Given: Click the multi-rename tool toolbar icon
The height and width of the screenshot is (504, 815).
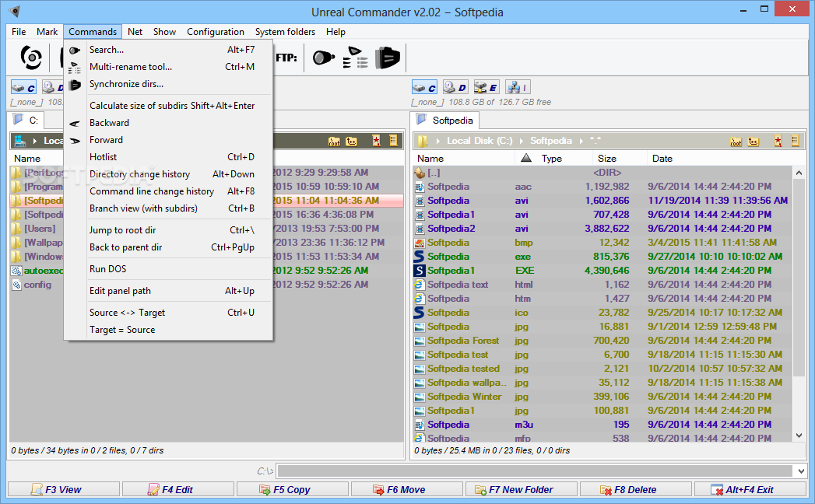Looking at the screenshot, I should point(356,57).
